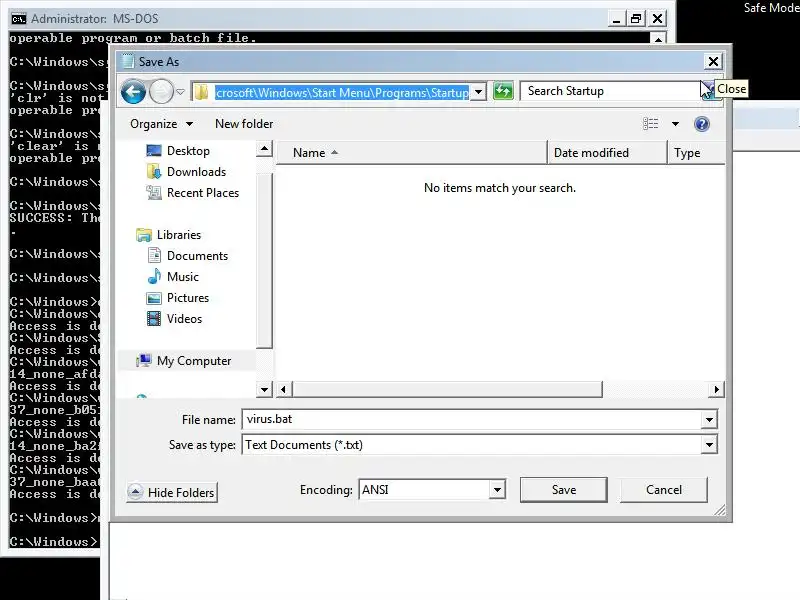Click the Save button
The height and width of the screenshot is (600, 800).
[564, 490]
